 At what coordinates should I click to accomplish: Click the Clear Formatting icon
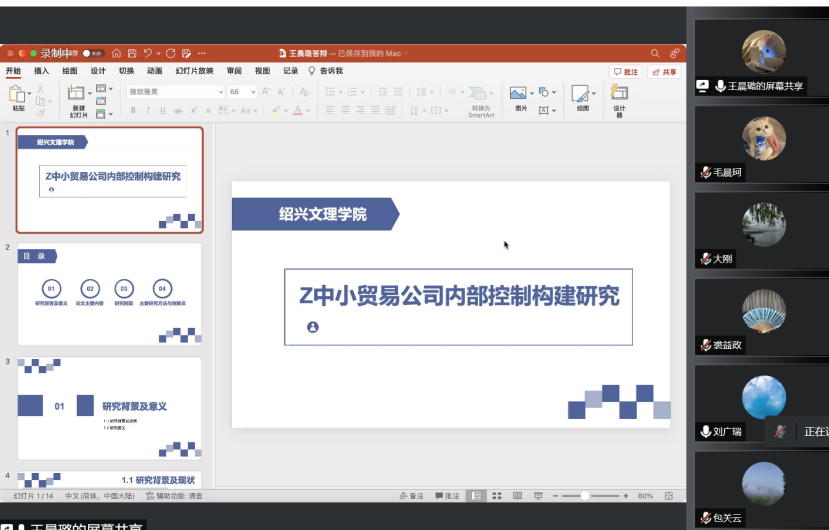pyautogui.click(x=304, y=92)
